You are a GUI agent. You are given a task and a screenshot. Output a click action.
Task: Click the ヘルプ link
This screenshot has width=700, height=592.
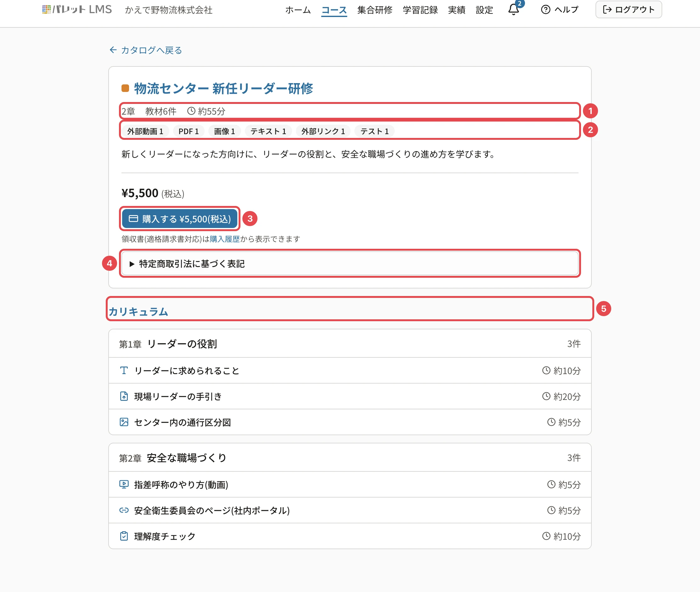coord(560,9)
